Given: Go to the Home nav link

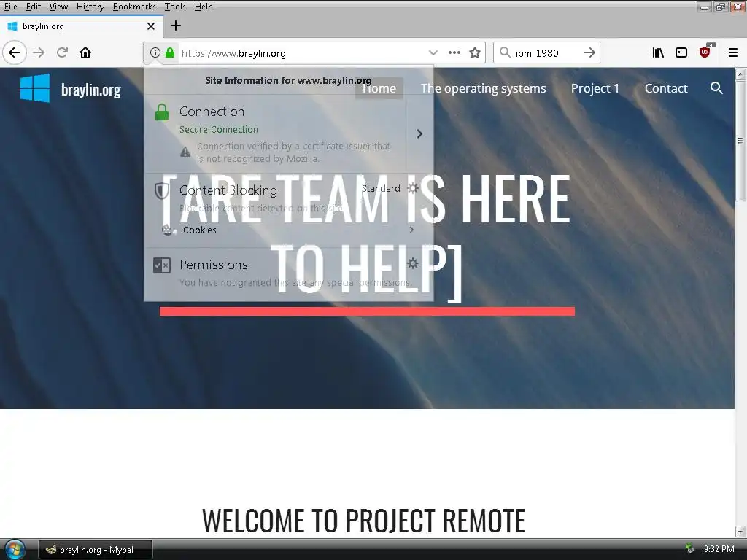Looking at the screenshot, I should [379, 88].
